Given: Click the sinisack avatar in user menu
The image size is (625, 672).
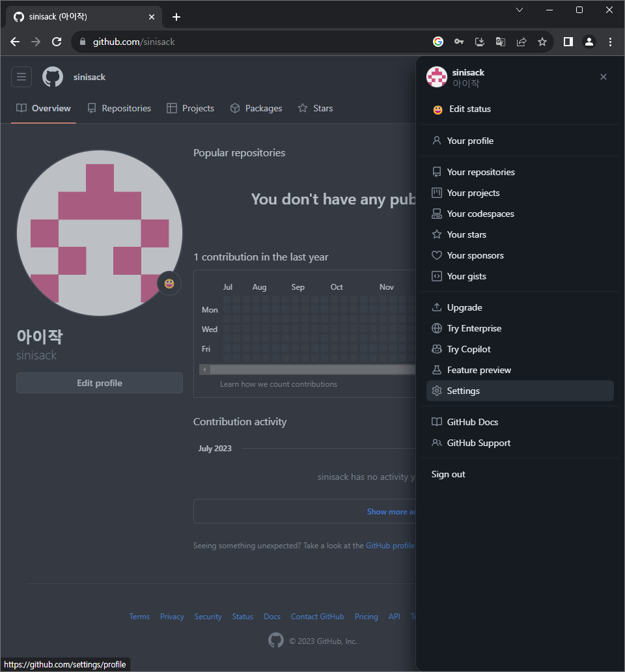Looking at the screenshot, I should tap(436, 77).
